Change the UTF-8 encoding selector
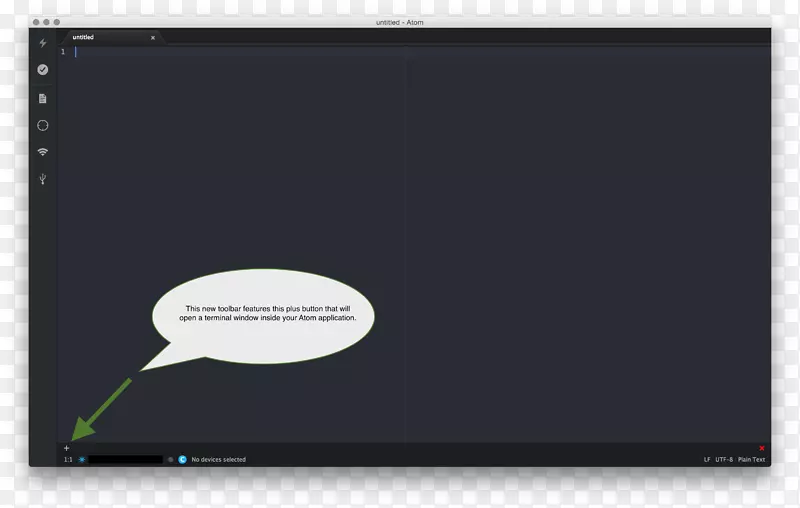This screenshot has width=800, height=508. pos(724,460)
